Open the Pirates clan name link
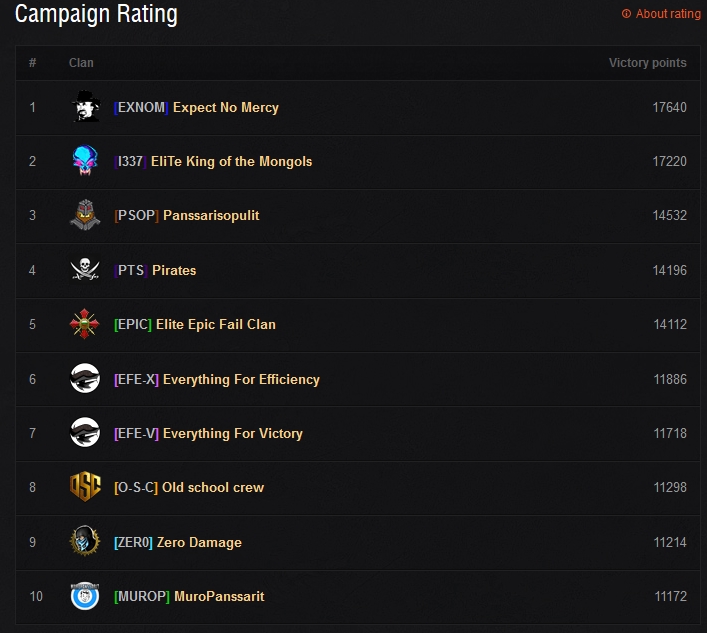This screenshot has width=707, height=633. [174, 271]
